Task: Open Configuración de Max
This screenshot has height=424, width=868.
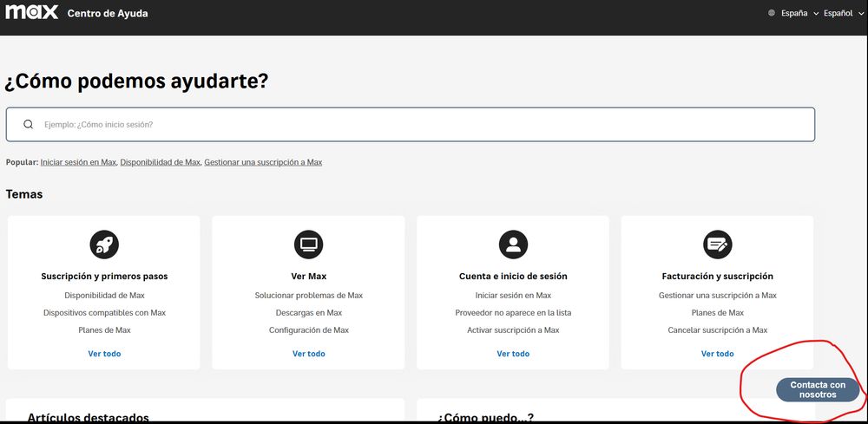Action: coord(308,330)
